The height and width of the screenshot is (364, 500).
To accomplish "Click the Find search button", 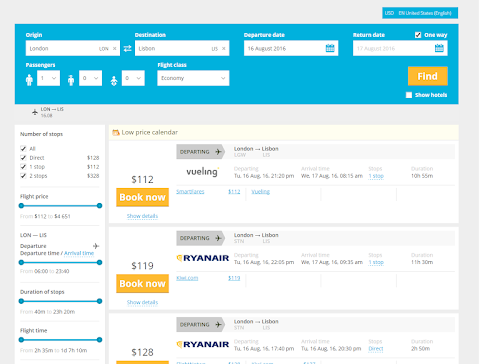I will pos(428,76).
